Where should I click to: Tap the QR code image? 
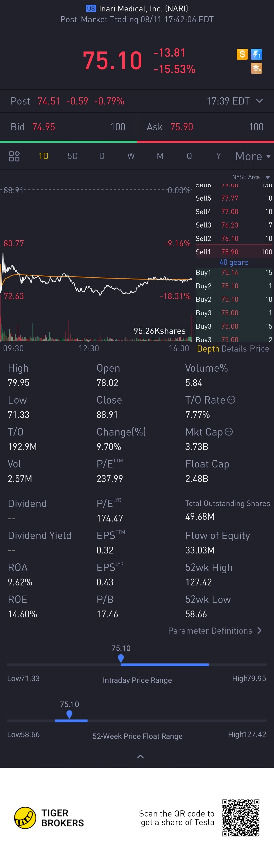pyautogui.click(x=241, y=818)
